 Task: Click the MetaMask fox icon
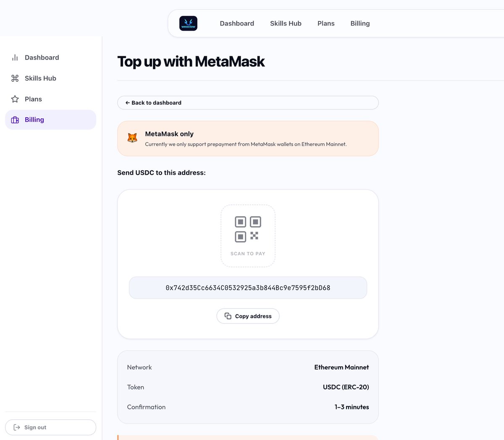132,138
